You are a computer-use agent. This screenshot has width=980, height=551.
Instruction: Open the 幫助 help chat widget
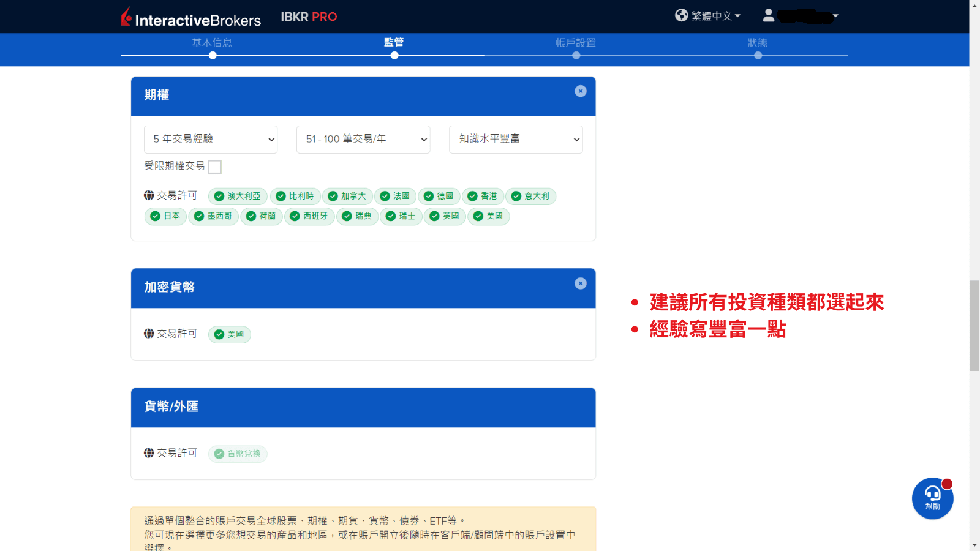932,498
